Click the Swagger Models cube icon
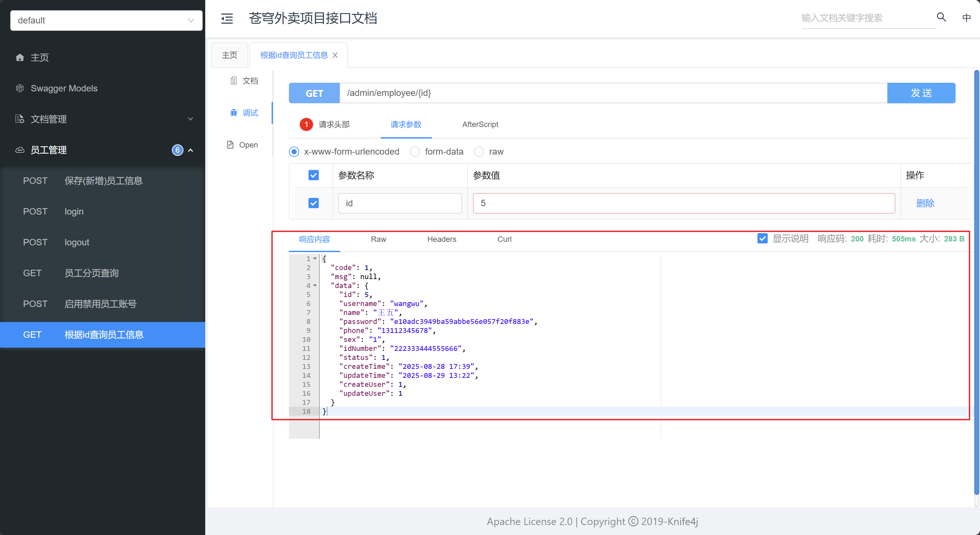Screen dimensions: 980x535 coord(20,88)
